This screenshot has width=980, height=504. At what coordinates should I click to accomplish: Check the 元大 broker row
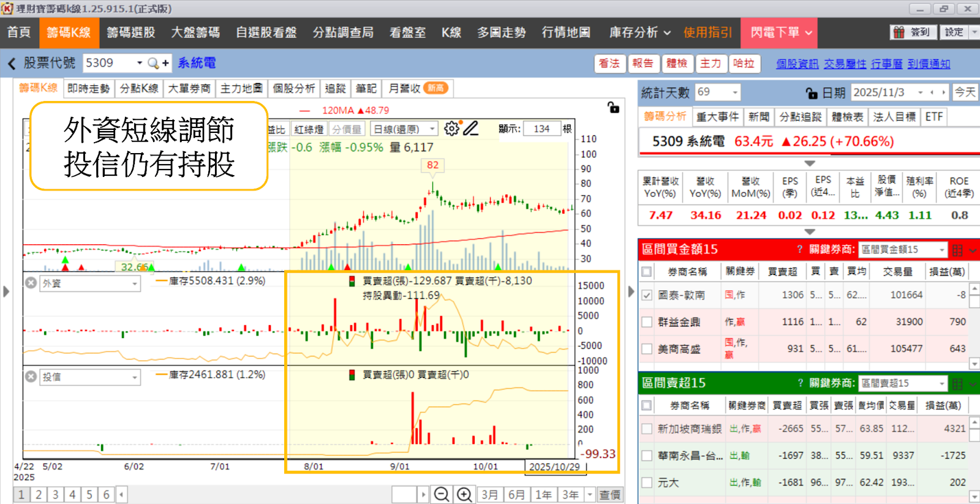coord(647,483)
